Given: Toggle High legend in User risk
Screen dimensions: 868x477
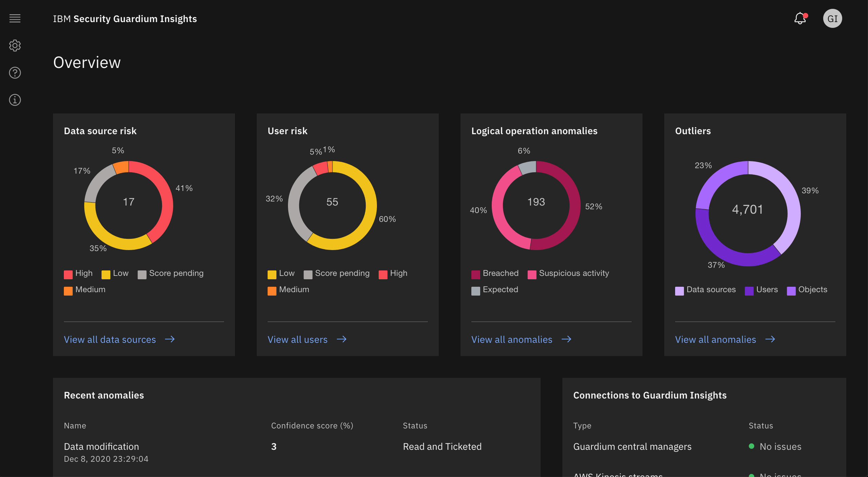Looking at the screenshot, I should [x=393, y=273].
